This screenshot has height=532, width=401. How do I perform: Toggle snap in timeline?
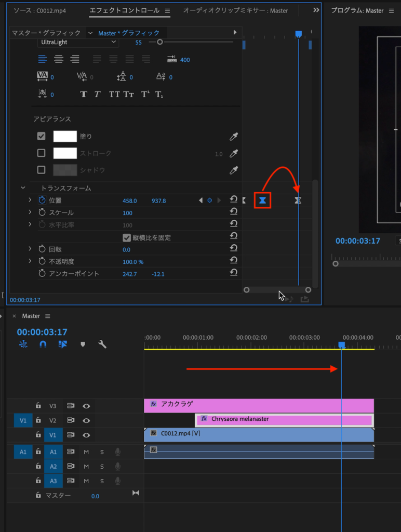(x=43, y=344)
